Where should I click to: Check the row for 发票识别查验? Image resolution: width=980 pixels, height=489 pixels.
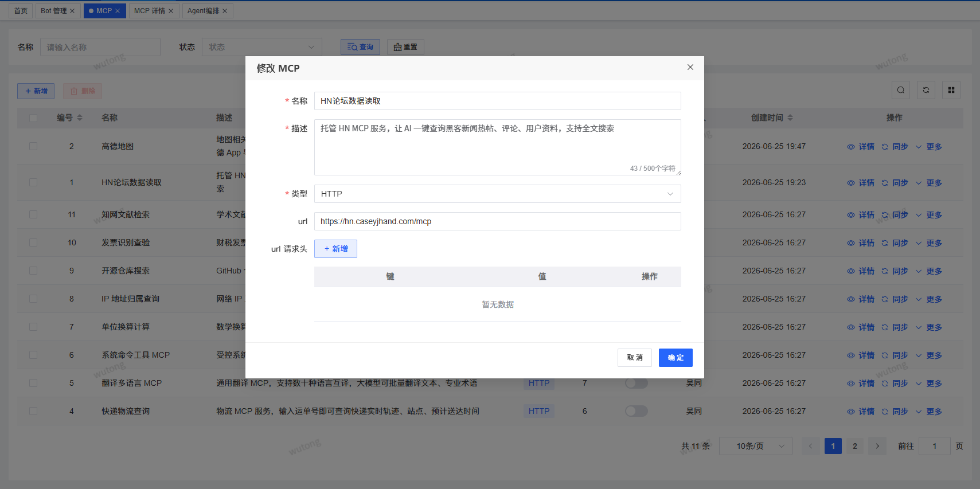33,242
